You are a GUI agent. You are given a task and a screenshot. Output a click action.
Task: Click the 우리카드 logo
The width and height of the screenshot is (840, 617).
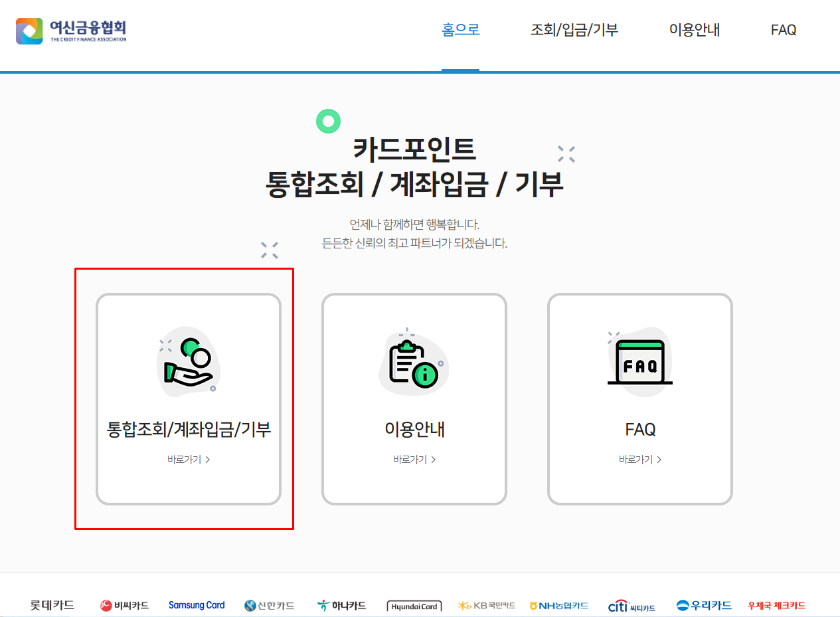click(x=704, y=605)
